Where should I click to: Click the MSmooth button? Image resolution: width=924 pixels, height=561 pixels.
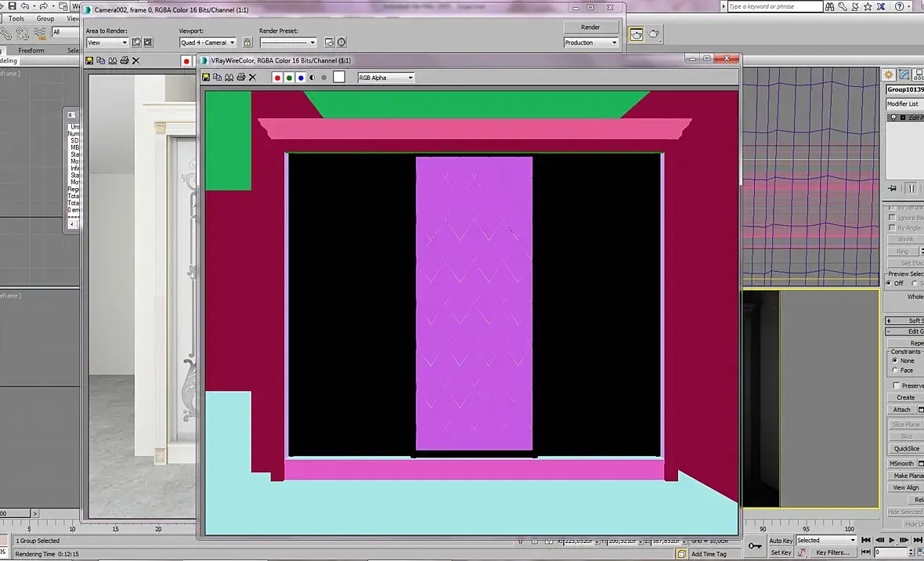901,464
